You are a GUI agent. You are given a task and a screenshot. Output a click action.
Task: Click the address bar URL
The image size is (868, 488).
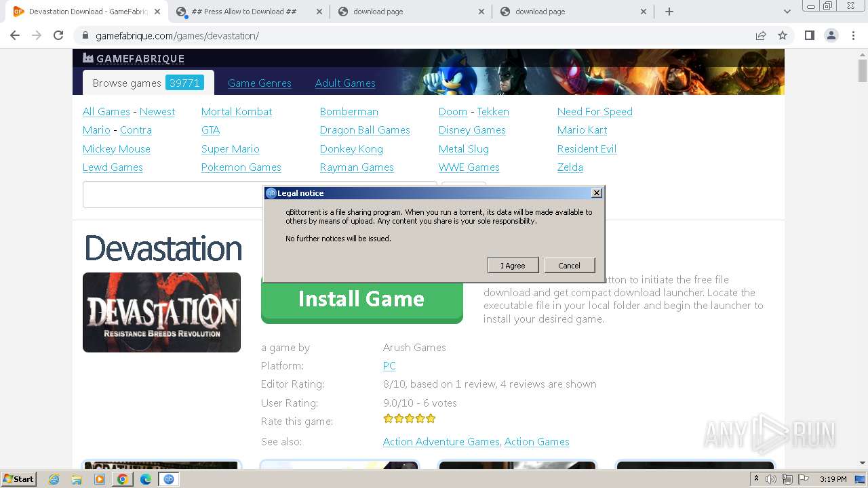(177, 36)
